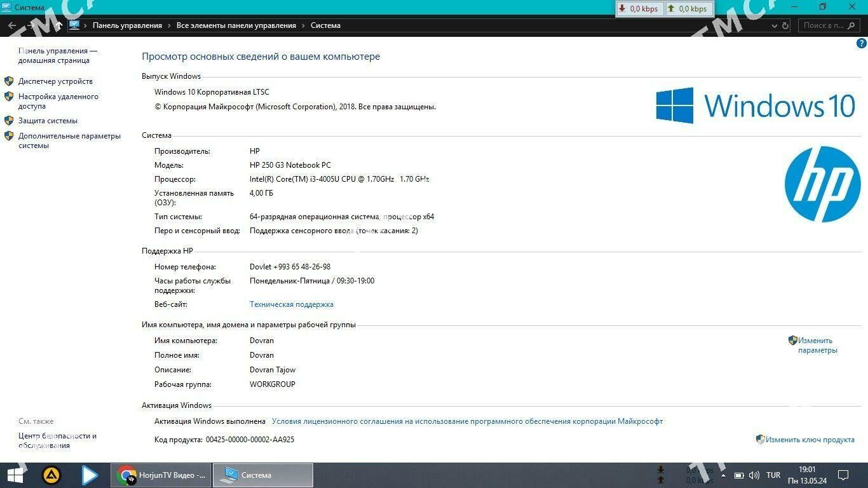This screenshot has height=488, width=868.
Task: Open the notification center icon
Action: (x=843, y=475)
